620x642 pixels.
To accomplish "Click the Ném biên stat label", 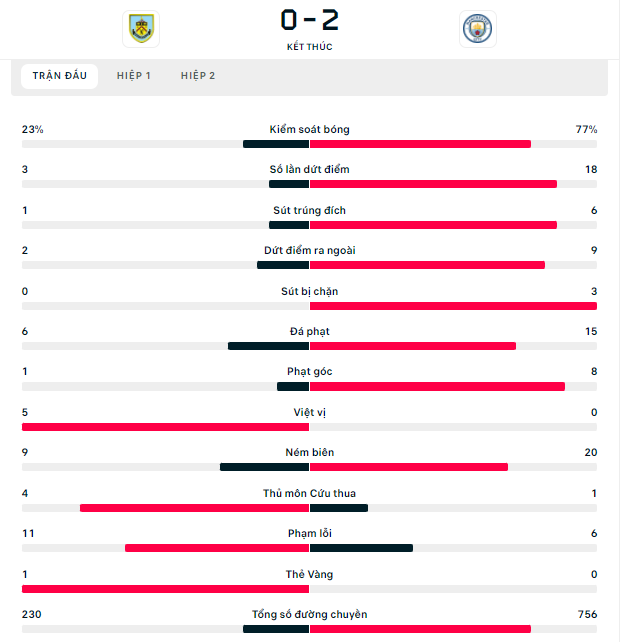I will [310, 452].
